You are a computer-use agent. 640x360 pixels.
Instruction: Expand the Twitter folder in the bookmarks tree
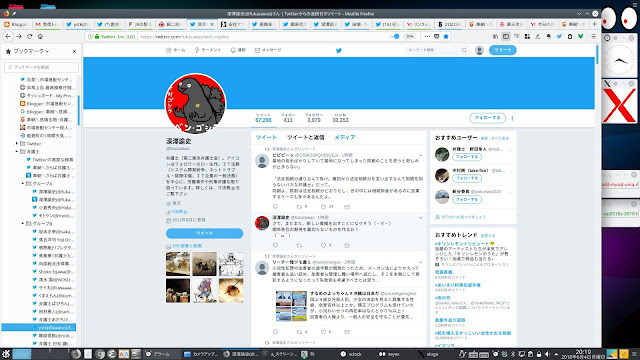click(17, 144)
